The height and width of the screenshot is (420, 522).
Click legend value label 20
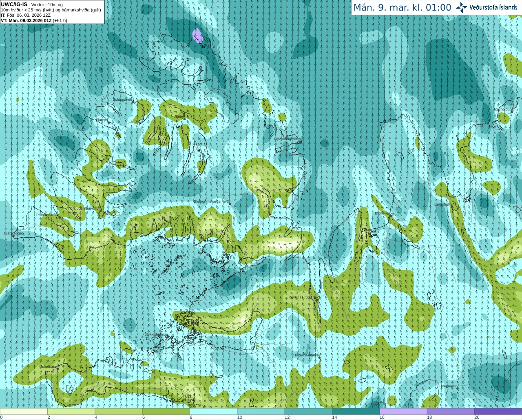point(477,417)
